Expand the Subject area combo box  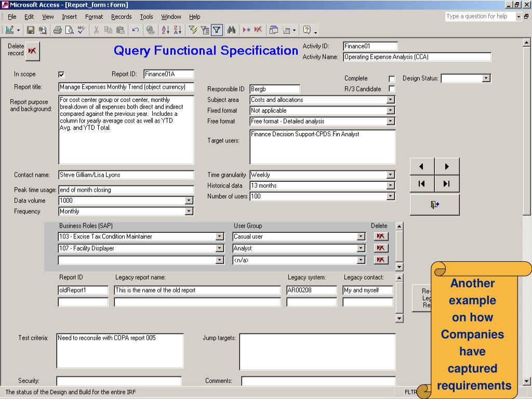click(391, 100)
